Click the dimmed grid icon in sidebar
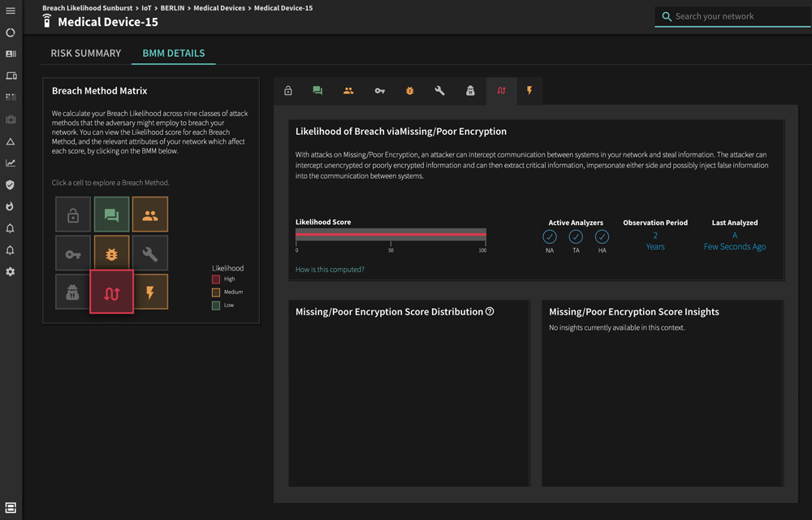Screen dimensions: 812x520 [11, 97]
